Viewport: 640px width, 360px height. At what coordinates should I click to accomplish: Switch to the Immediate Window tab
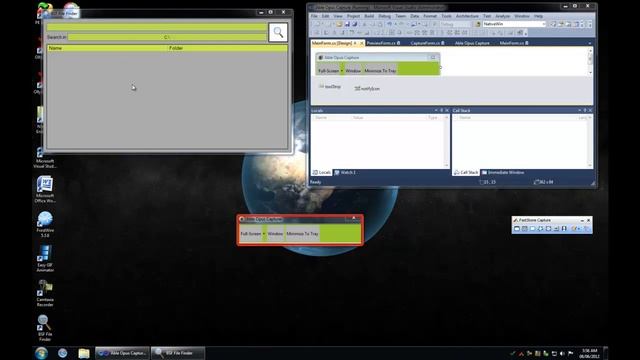pos(503,173)
